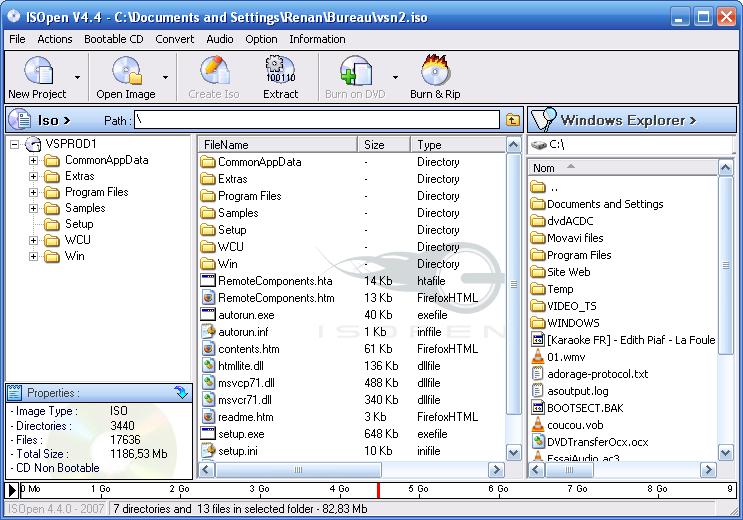743x520 pixels.
Task: Click the go-up folder icon beside Path
Action: 512,120
